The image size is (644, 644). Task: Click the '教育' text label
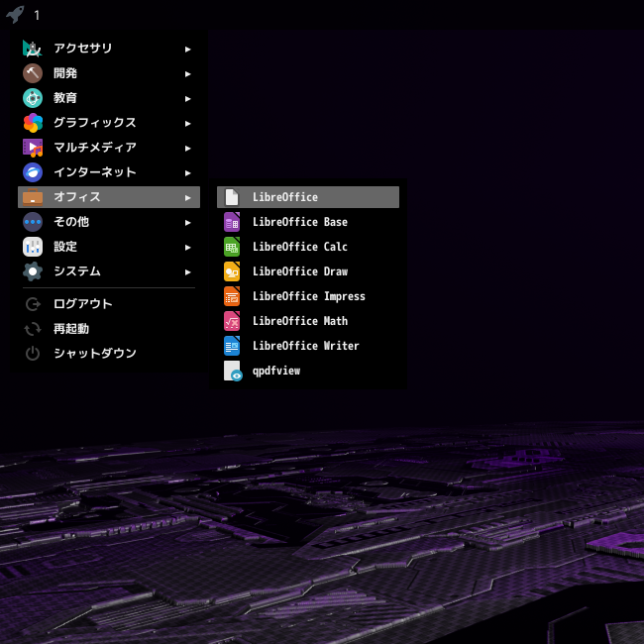point(65,98)
